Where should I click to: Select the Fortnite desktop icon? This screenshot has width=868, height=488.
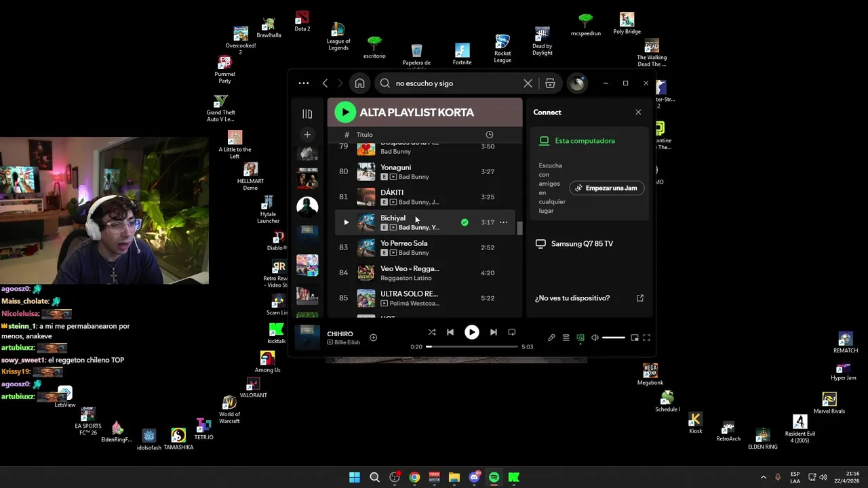coord(462,55)
